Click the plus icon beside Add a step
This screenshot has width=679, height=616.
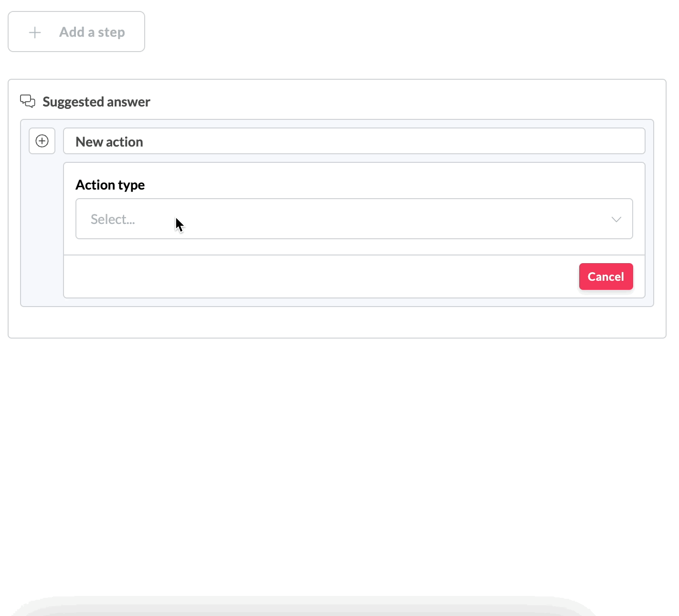tap(35, 32)
